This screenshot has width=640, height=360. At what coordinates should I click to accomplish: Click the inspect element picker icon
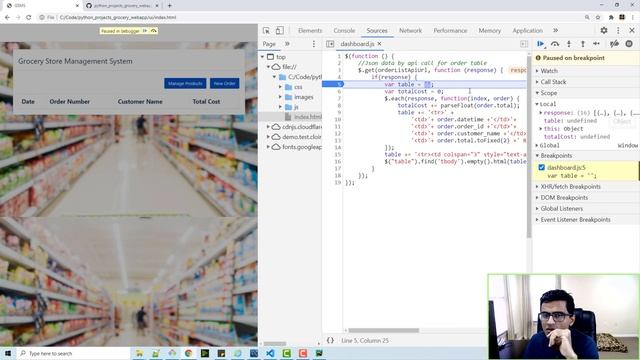coord(266,31)
